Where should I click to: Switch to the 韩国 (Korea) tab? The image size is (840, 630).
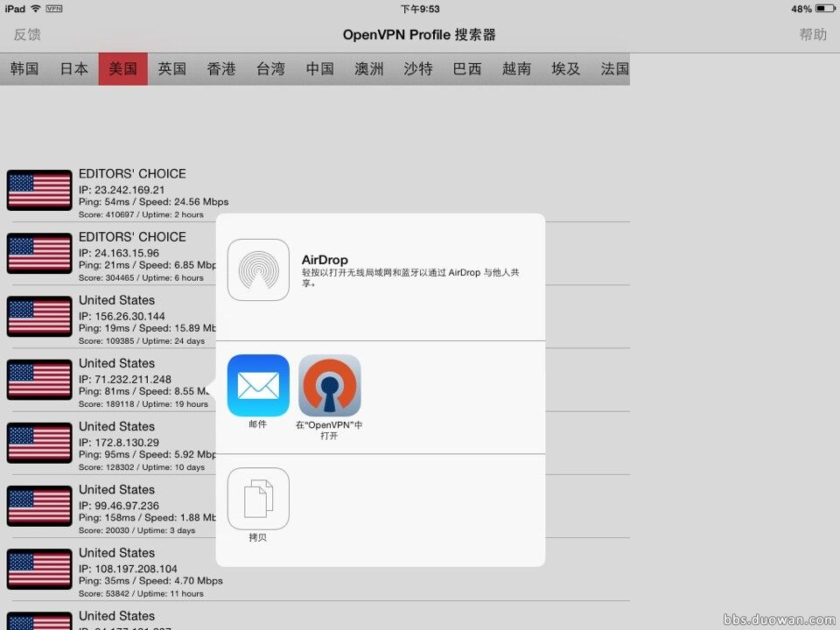(x=24, y=68)
